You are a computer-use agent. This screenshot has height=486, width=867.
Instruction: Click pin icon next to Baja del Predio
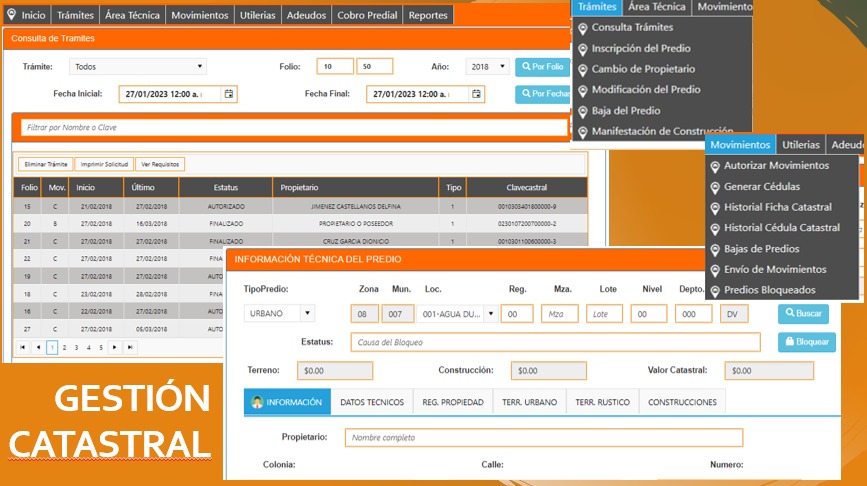[x=582, y=111]
